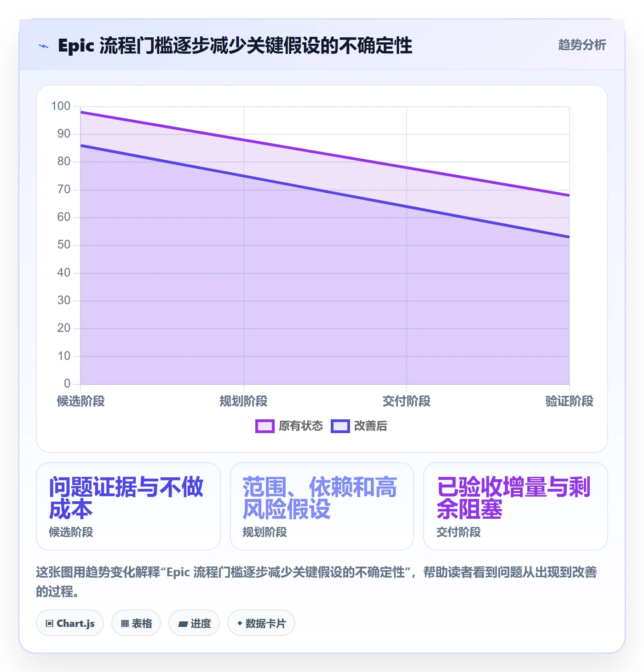644x672 pixels.
Task: Click the 候选阶段 subtitle in the first card
Action: [x=71, y=532]
